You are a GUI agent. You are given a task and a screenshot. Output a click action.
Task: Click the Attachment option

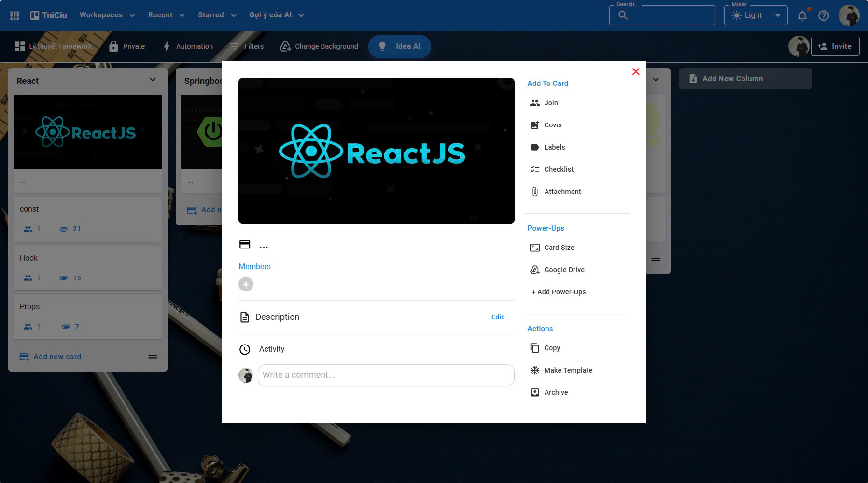pos(576,192)
